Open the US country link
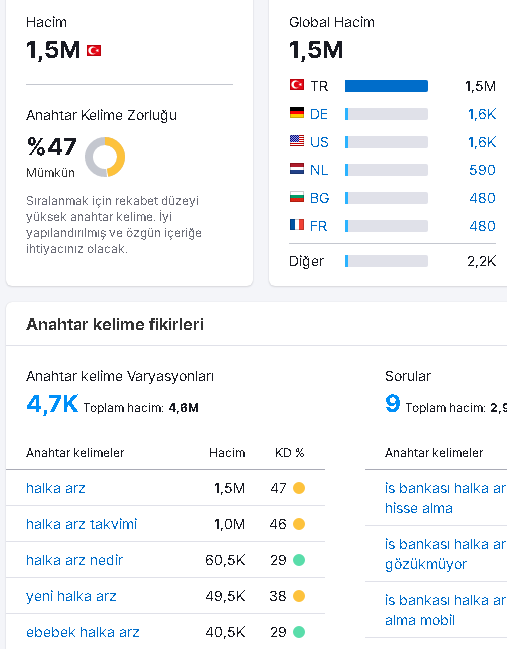This screenshot has width=507, height=649. [x=319, y=142]
